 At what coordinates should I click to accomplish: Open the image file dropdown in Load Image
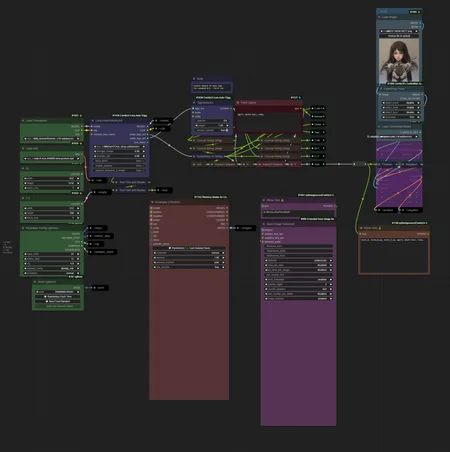399,31
